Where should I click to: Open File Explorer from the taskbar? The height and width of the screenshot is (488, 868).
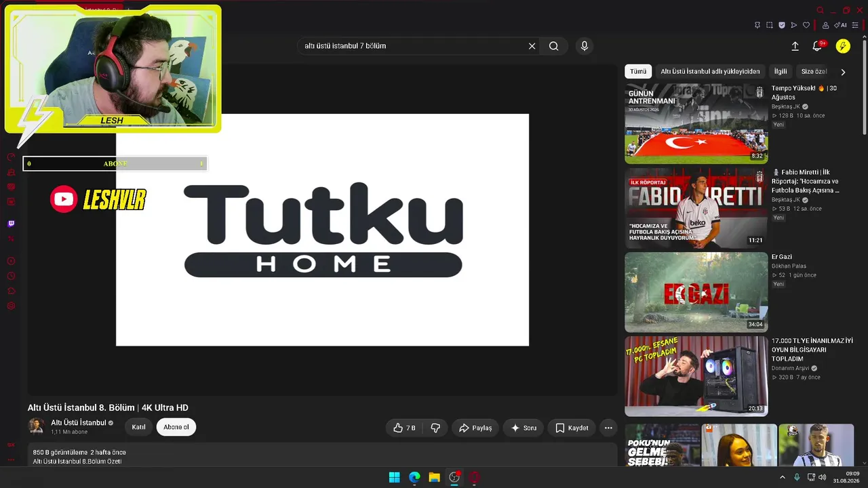pos(434,477)
